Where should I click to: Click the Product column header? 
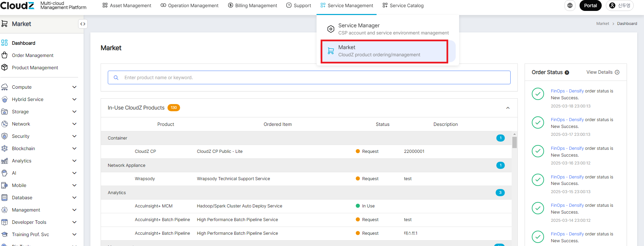coord(166,125)
